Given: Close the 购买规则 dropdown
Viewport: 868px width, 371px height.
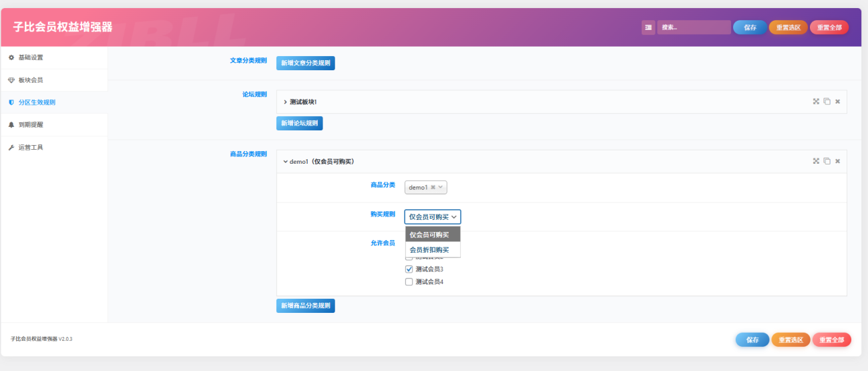Looking at the screenshot, I should pos(432,217).
